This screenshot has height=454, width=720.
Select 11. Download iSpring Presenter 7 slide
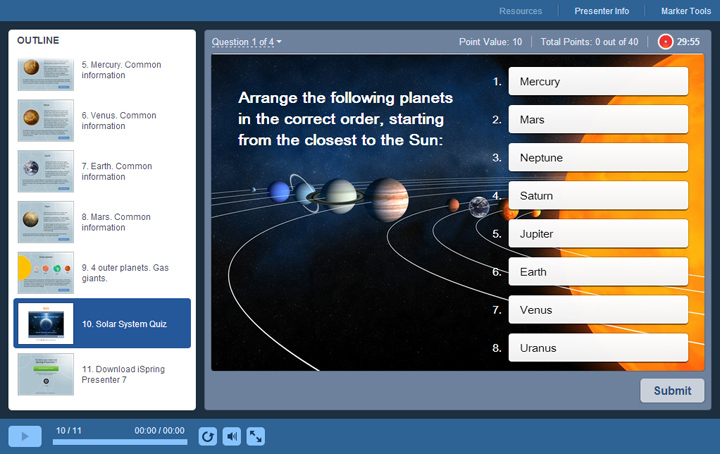(x=102, y=374)
